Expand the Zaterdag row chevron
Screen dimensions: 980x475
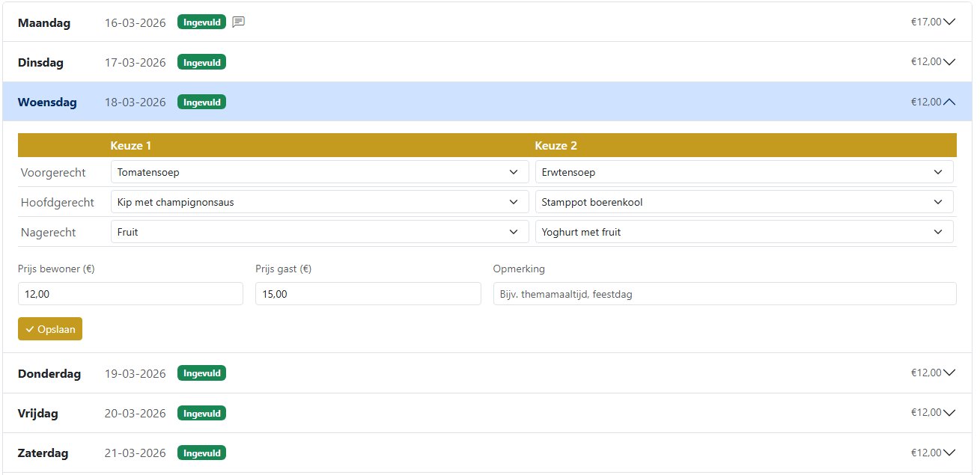(949, 453)
